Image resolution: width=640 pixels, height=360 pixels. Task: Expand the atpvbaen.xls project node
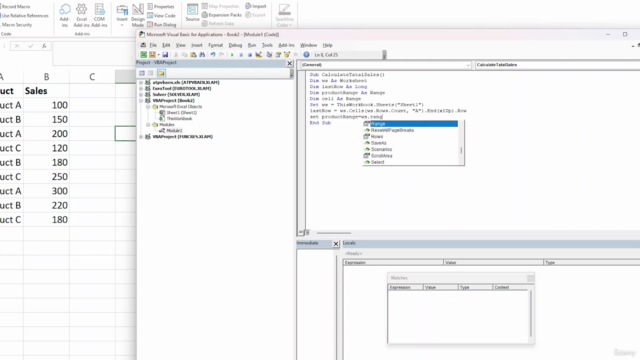click(x=141, y=82)
